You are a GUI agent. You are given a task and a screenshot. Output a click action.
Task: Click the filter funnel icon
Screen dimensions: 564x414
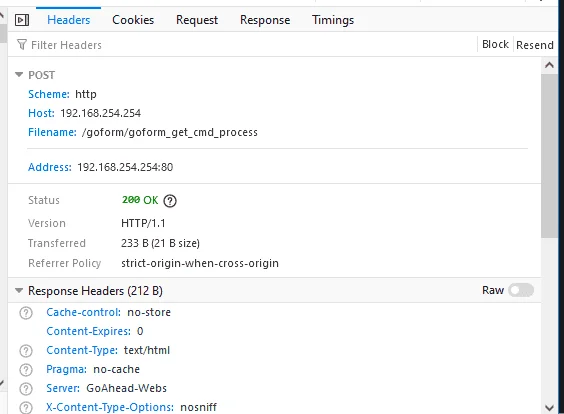pos(22,45)
